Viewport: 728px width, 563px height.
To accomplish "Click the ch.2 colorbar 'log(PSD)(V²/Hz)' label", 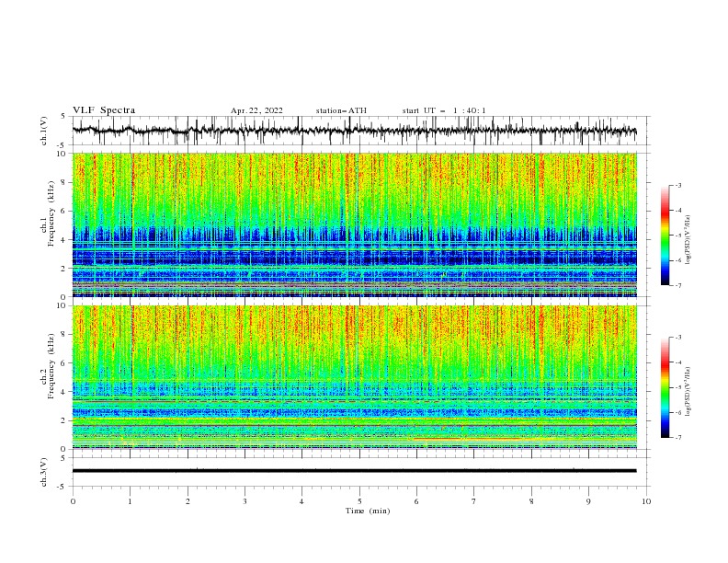I will [688, 391].
